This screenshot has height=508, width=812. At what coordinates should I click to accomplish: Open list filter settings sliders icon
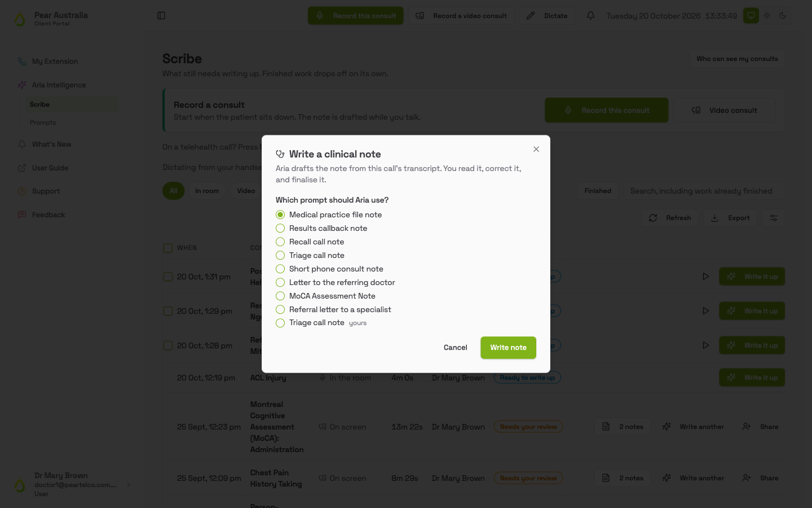pos(774,218)
